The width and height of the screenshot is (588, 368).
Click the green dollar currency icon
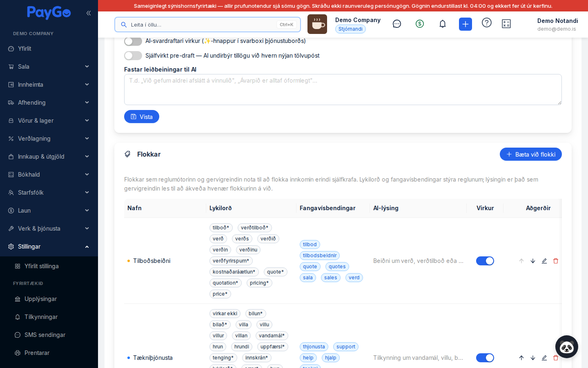[x=420, y=24]
